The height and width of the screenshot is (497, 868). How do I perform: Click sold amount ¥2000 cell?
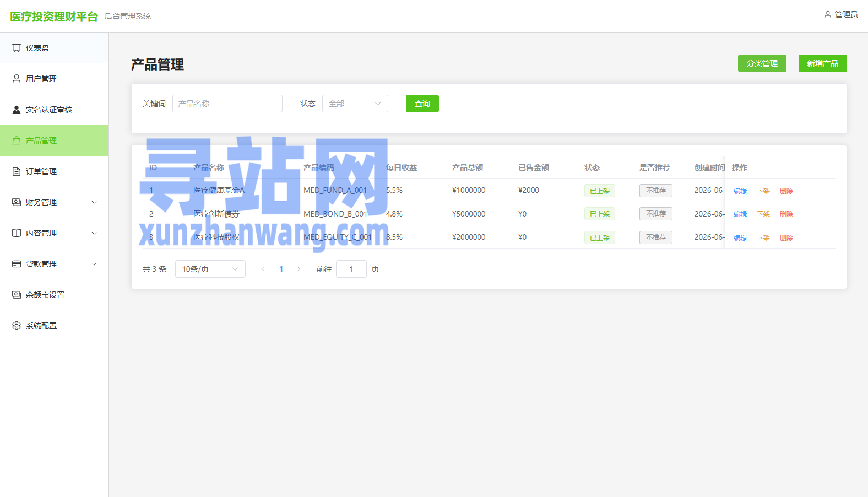[x=529, y=190]
